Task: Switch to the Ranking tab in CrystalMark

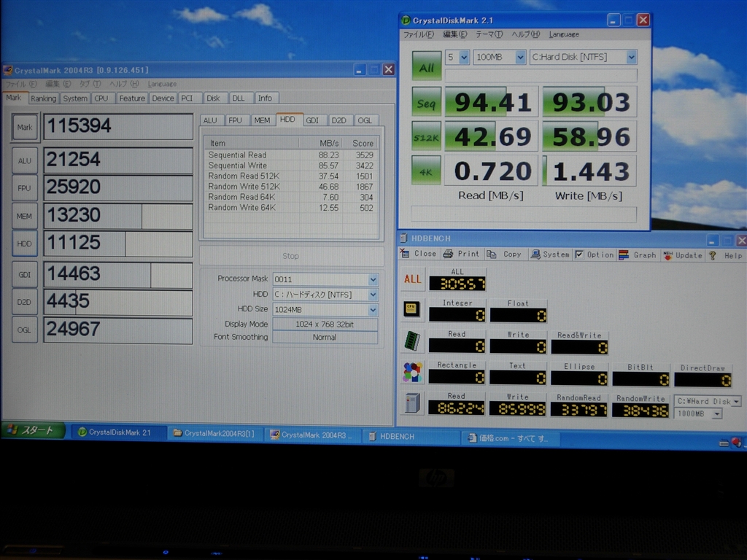Action: [x=43, y=98]
